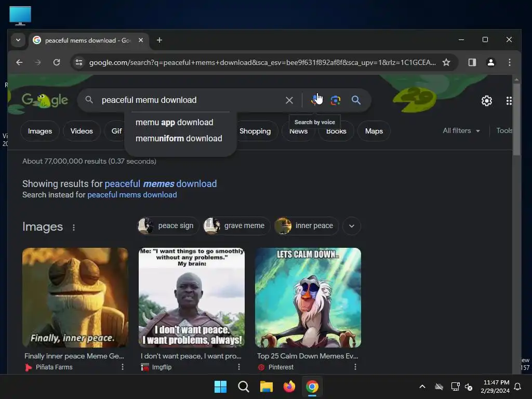Open Windows taskbar search
The image size is (532, 399).
pyautogui.click(x=243, y=387)
